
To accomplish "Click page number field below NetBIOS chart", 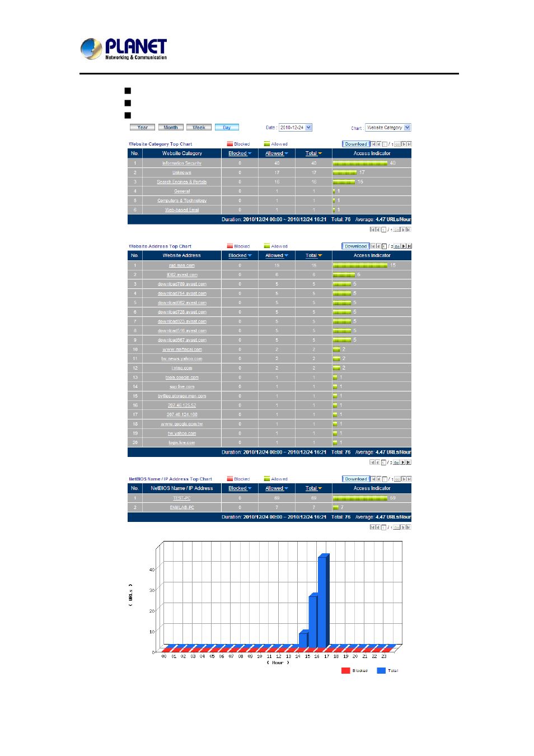I will (384, 527).
